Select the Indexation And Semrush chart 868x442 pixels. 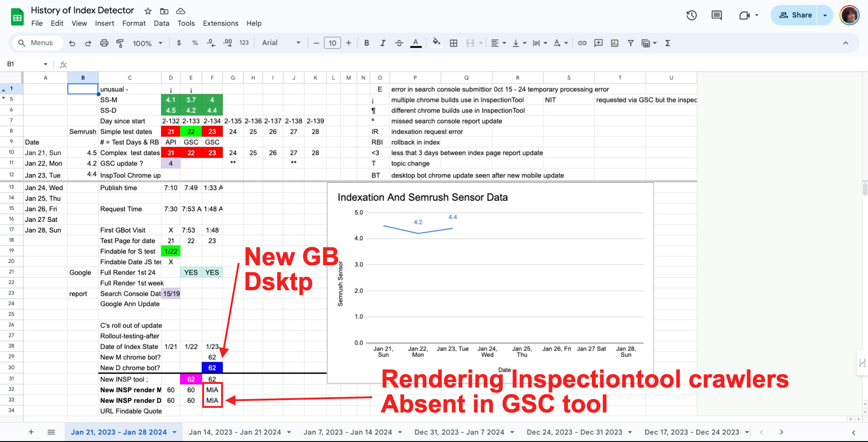tap(490, 283)
